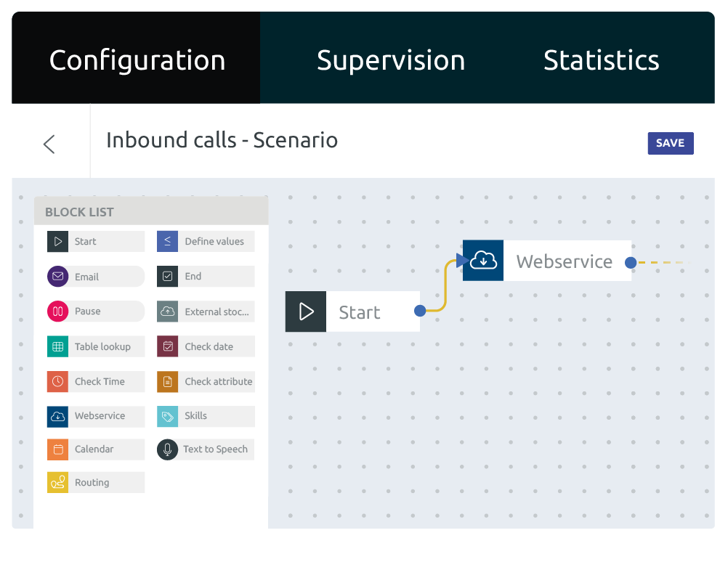Go back using the left chevron arrow

point(49,144)
